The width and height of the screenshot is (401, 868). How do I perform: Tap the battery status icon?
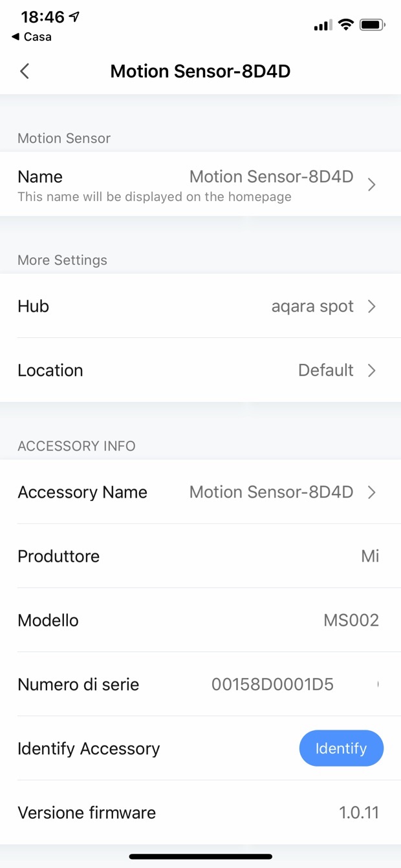373,25
